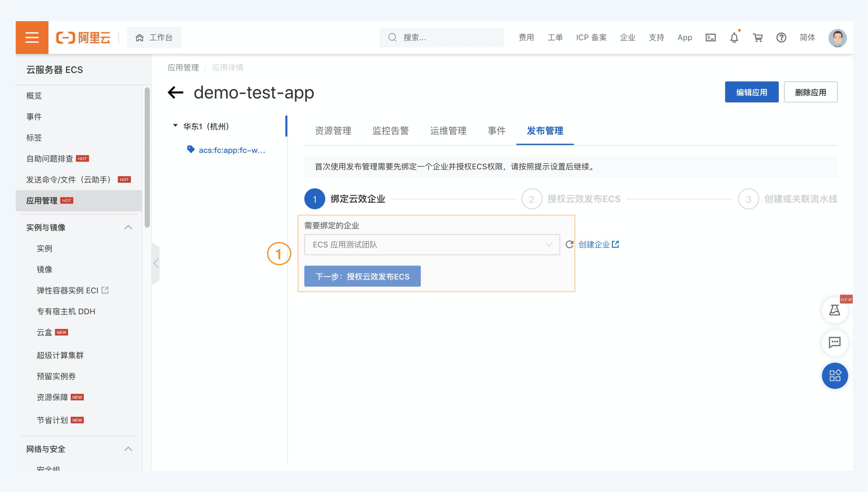Screen dimensions: 868x492
Task: Open the 工单 menu
Action: click(x=555, y=38)
